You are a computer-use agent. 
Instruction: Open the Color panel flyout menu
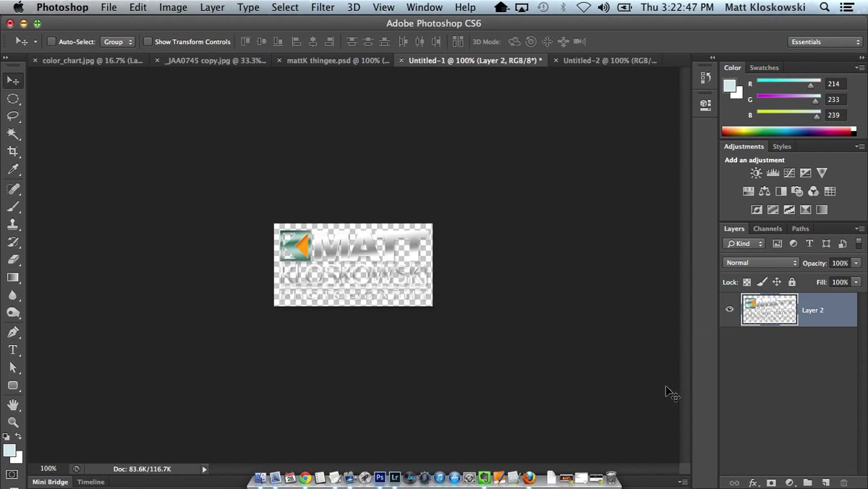click(x=859, y=67)
